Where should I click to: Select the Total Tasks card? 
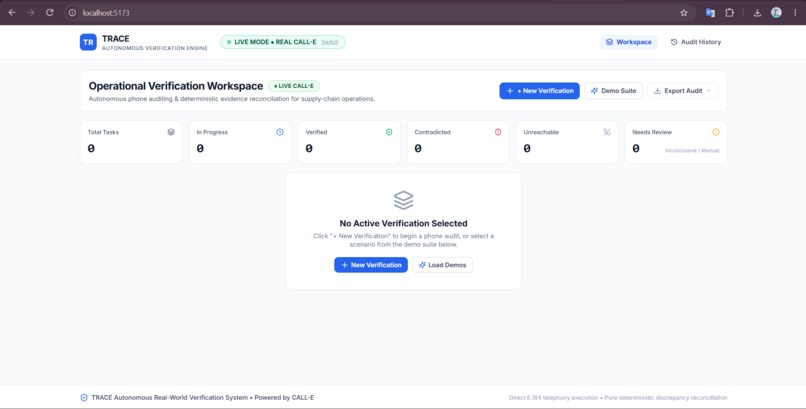pos(131,142)
